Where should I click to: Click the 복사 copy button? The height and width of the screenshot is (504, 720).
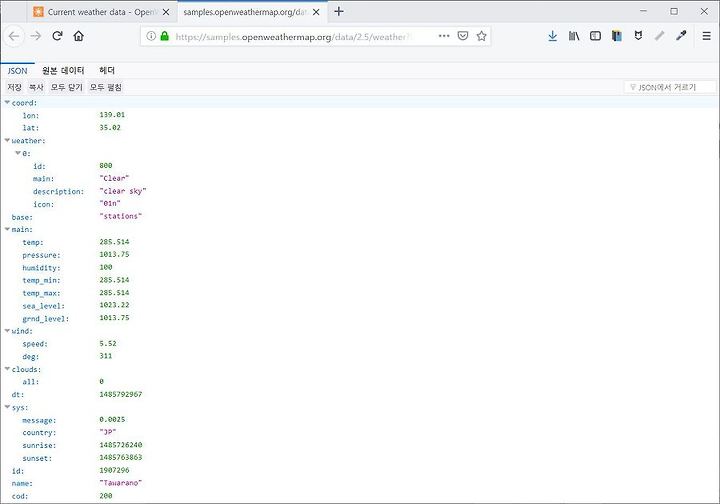(36, 87)
